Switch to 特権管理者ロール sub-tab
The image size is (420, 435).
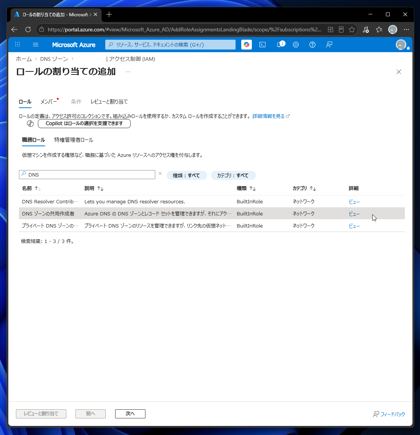[x=74, y=140]
